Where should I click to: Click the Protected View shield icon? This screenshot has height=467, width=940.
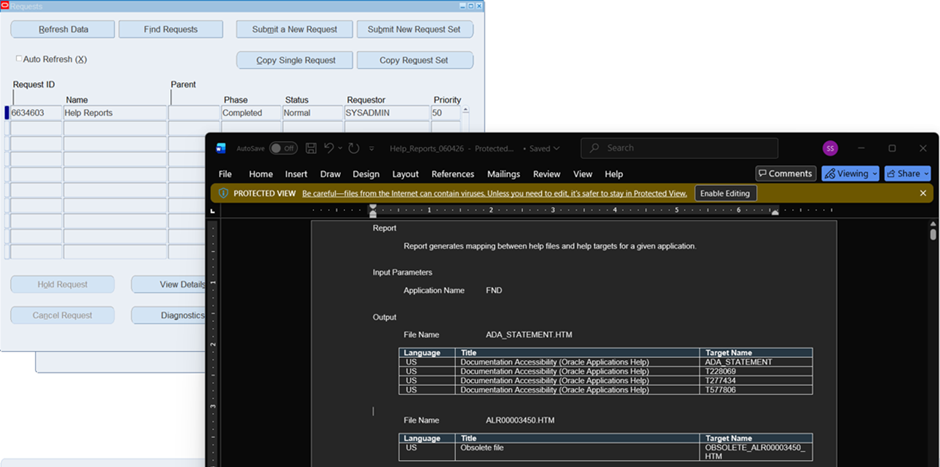(x=223, y=193)
